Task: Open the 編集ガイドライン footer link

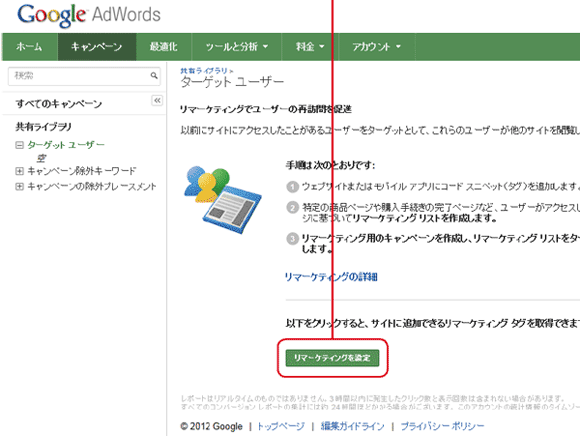Action: pos(353,426)
